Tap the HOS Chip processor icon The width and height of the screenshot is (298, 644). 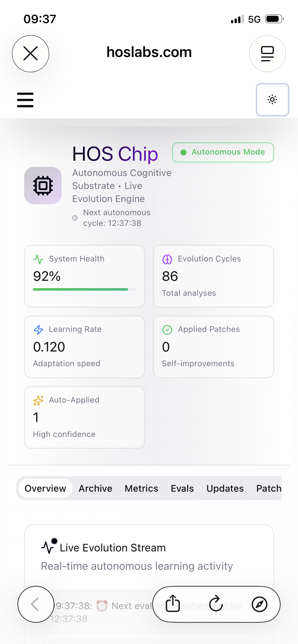(x=43, y=185)
